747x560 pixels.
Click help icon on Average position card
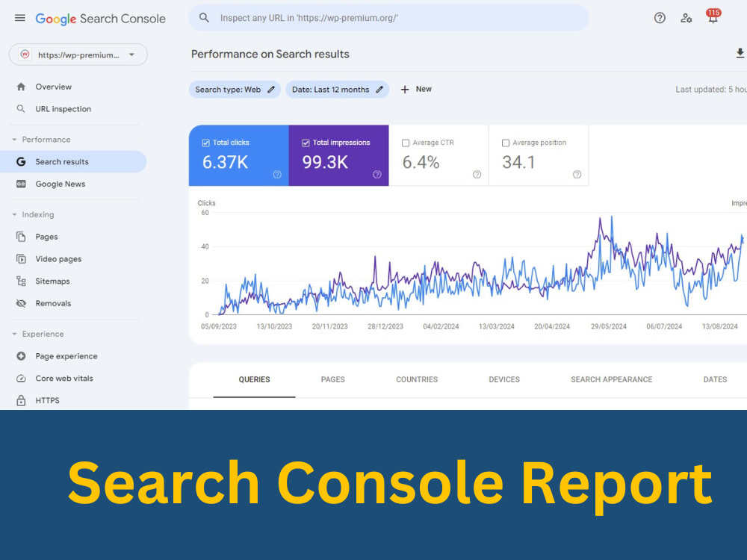point(577,174)
